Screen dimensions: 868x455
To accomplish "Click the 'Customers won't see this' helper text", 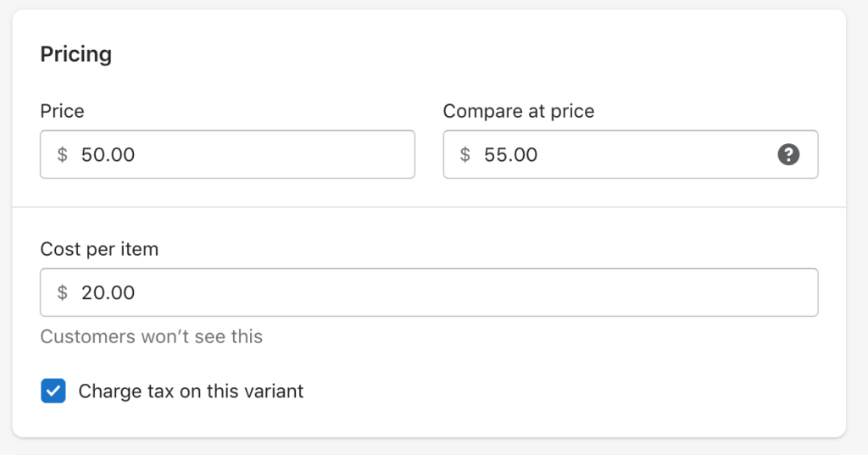I will [151, 336].
